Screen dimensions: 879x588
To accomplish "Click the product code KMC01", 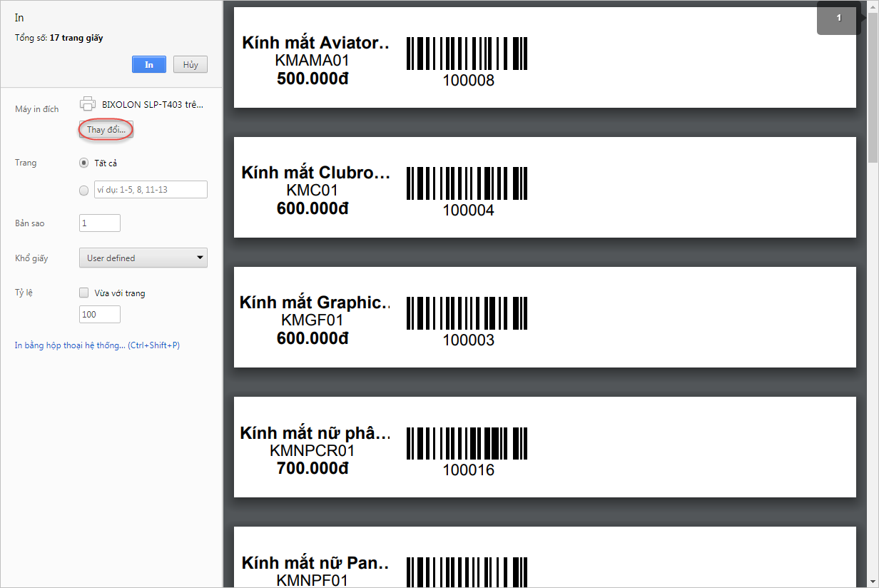I will [312, 191].
